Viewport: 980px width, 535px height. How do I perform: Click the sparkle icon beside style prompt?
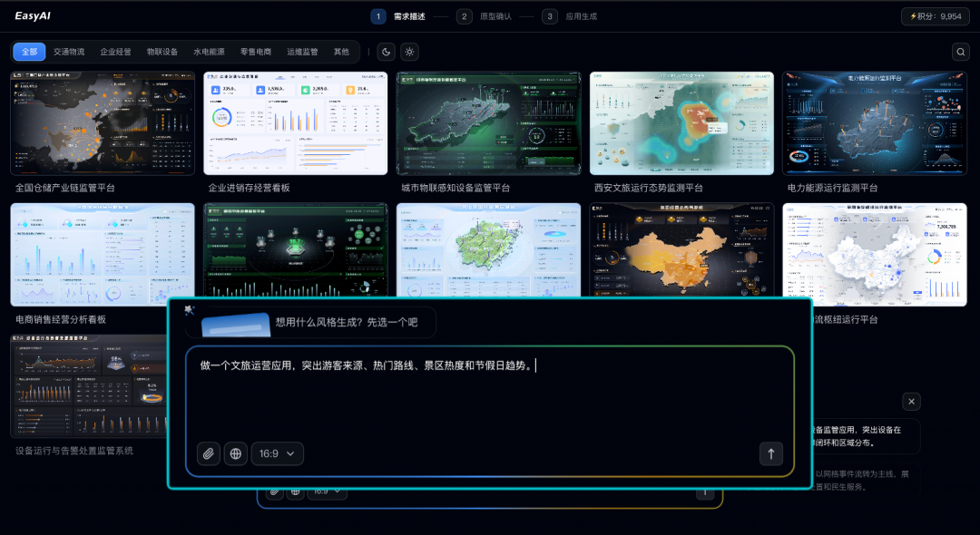(x=190, y=310)
